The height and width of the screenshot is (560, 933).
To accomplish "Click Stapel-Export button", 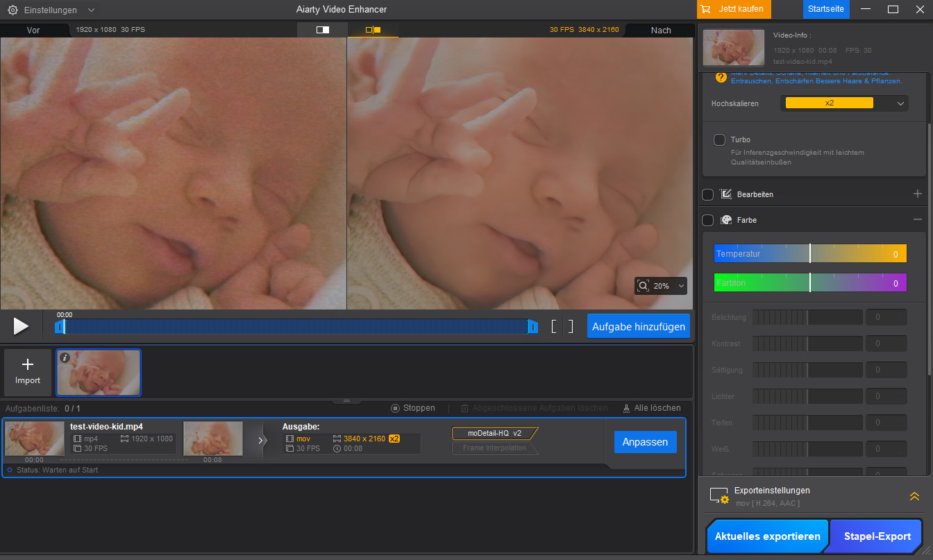I will [877, 536].
